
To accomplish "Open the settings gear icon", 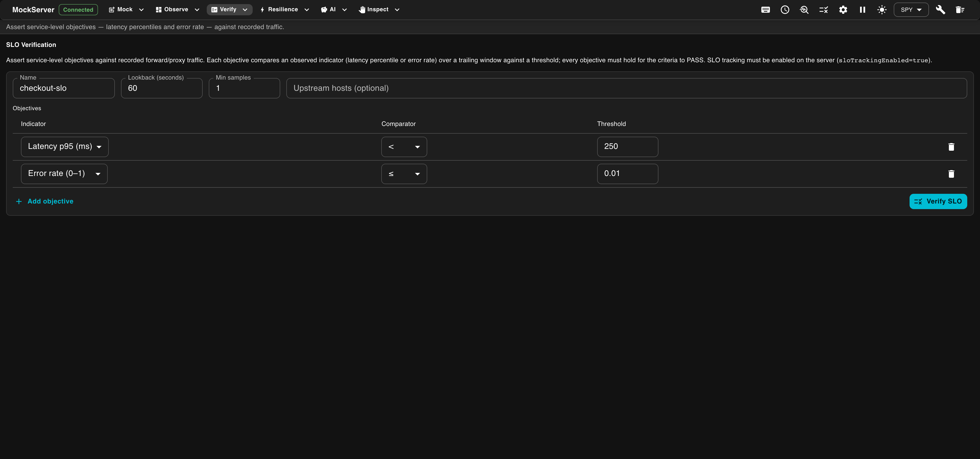I will tap(843, 10).
